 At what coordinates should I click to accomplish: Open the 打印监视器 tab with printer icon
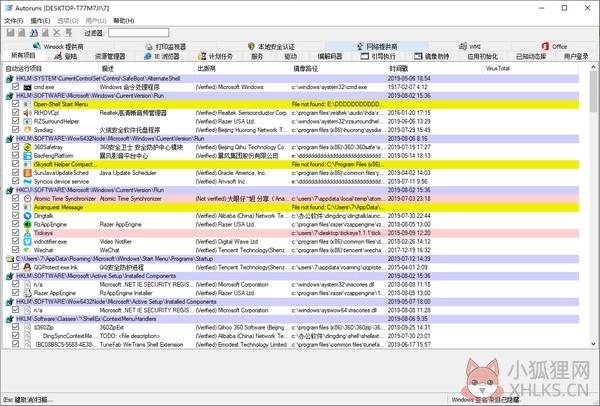[x=166, y=46]
